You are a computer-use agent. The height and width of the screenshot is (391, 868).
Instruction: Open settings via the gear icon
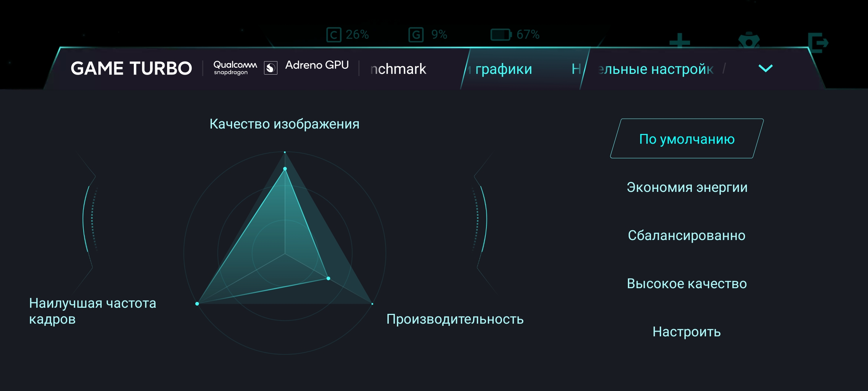coord(749,42)
